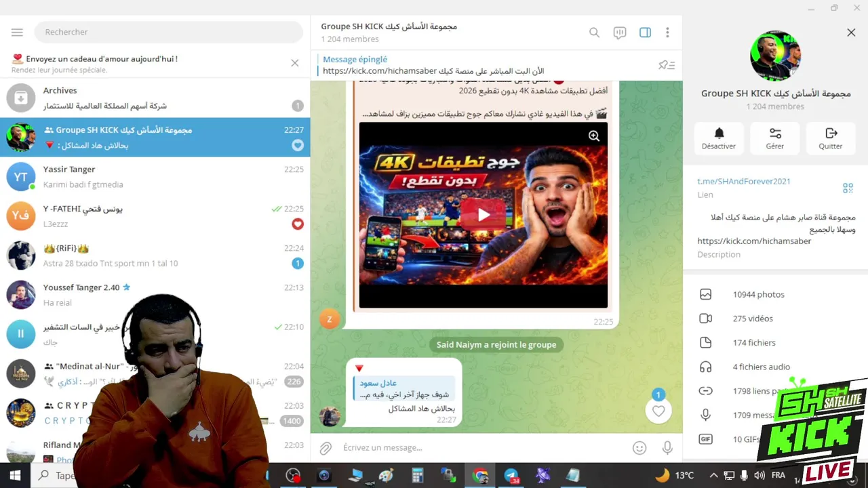Screen dimensions: 868x488
Task: Close the group info panel
Action: pos(851,33)
